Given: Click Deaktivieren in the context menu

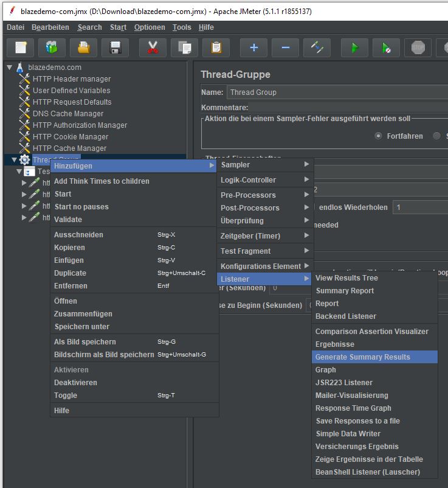Looking at the screenshot, I should (x=75, y=383).
